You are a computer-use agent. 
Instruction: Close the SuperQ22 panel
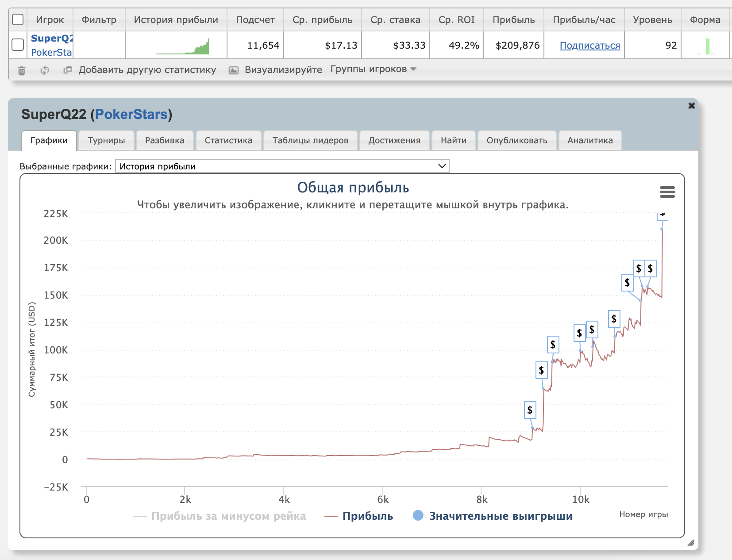(691, 106)
